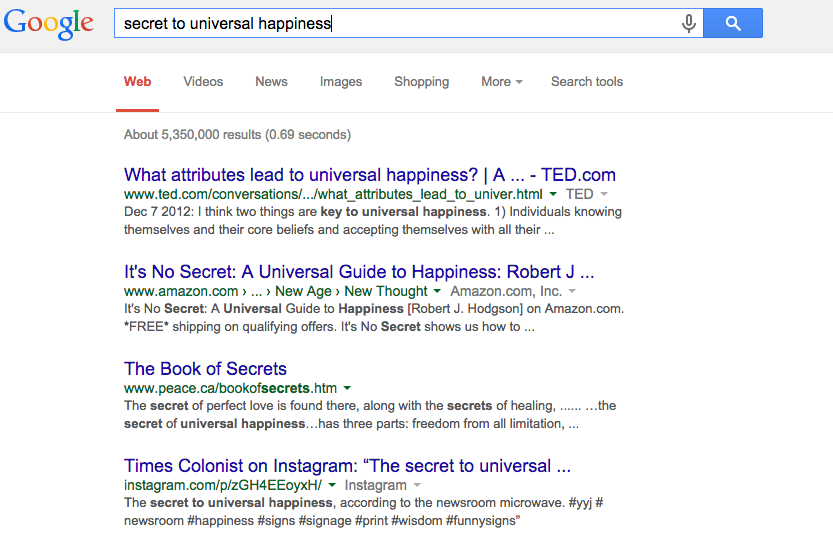Click the 'secret of perfect love' snippet line
Image resolution: width=833 pixels, height=547 pixels.
[370, 406]
